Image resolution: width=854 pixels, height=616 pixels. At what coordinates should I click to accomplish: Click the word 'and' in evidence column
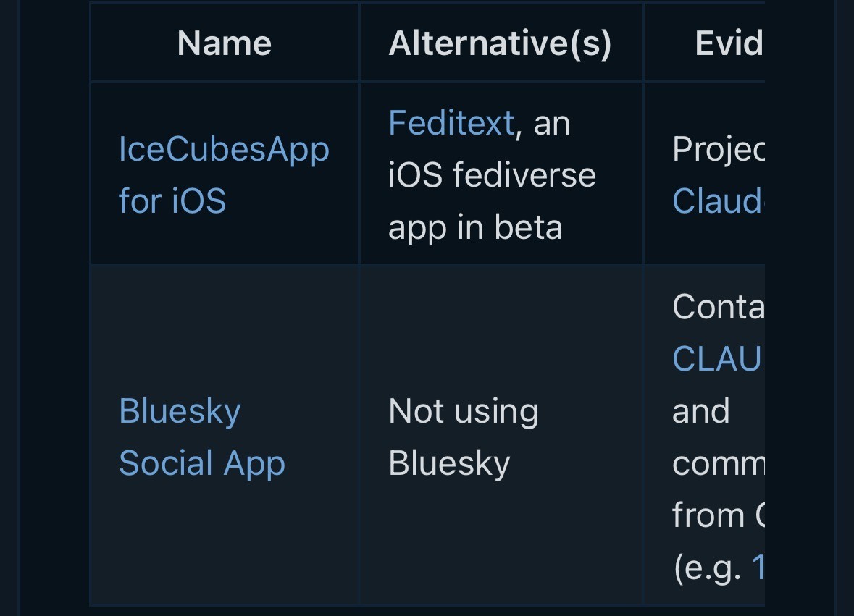pos(700,411)
